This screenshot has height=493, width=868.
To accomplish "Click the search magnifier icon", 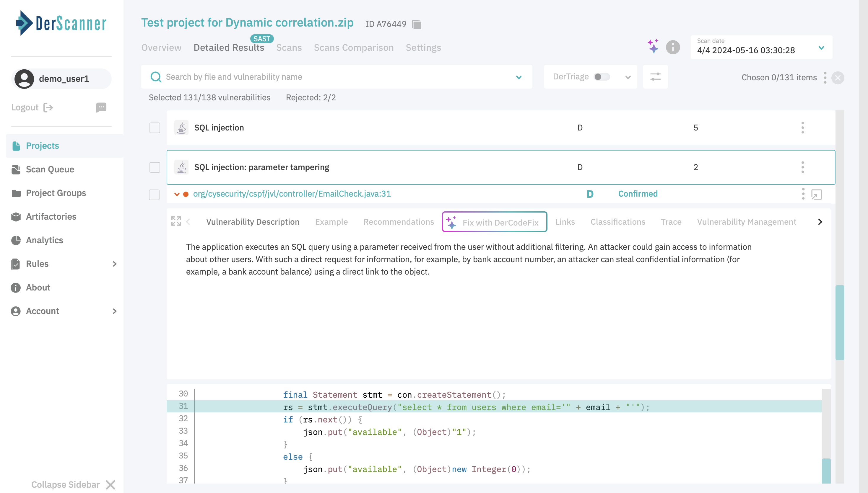I will click(x=155, y=77).
